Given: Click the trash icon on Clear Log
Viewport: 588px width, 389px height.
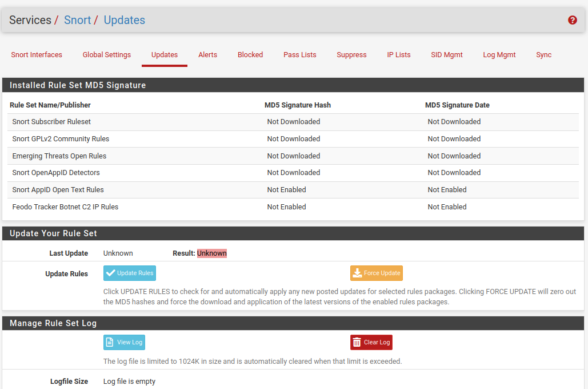Looking at the screenshot, I should tap(358, 342).
